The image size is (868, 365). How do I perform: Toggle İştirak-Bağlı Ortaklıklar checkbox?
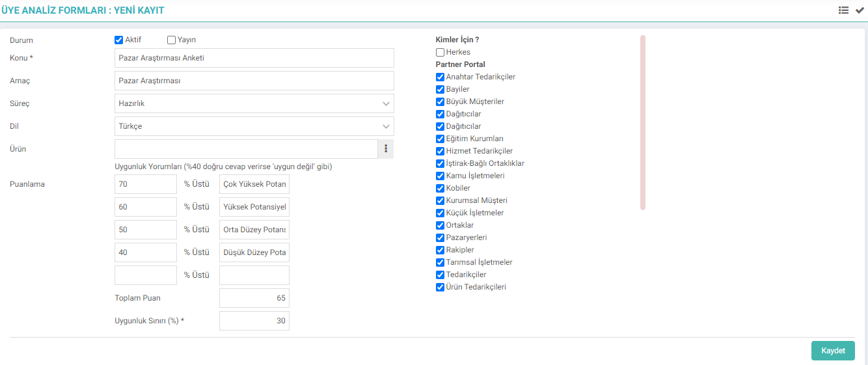441,163
